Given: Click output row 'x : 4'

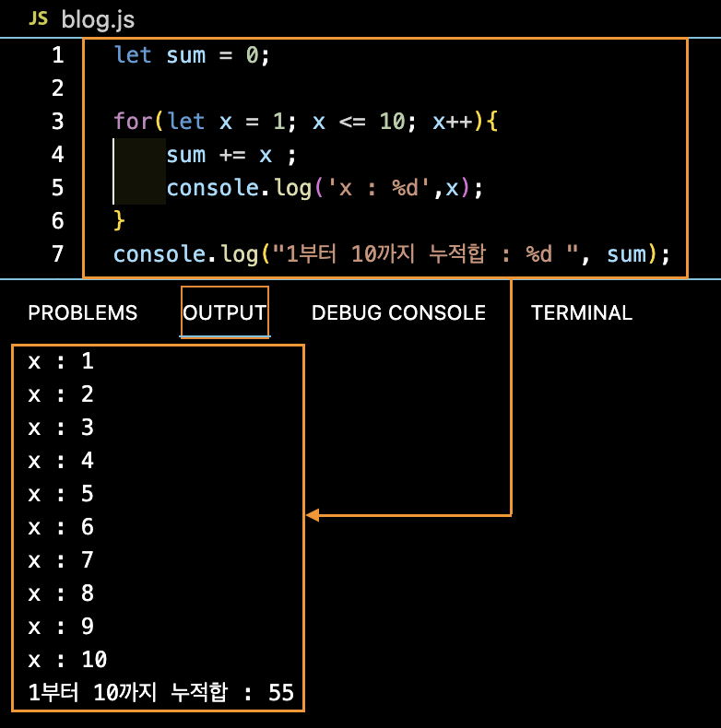Looking at the screenshot, I should 61,461.
